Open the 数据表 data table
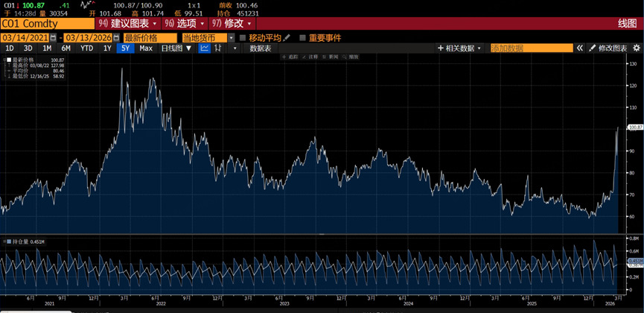Viewport: 644px width, 313px height. 261,48
